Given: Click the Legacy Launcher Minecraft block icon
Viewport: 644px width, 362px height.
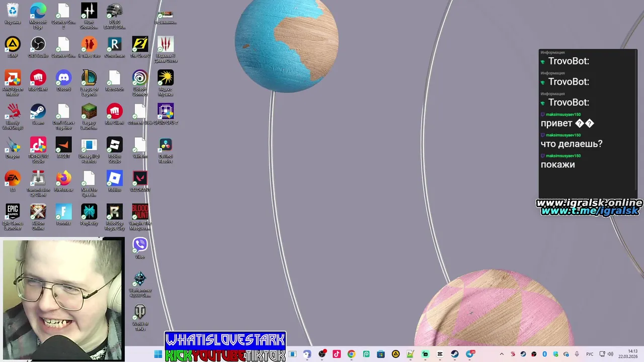Looking at the screenshot, I should 89,117.
